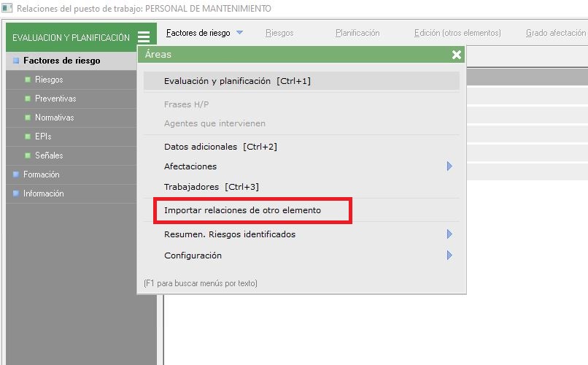Open Normativas in the sidebar
Image resolution: width=588 pixels, height=365 pixels.
point(54,118)
